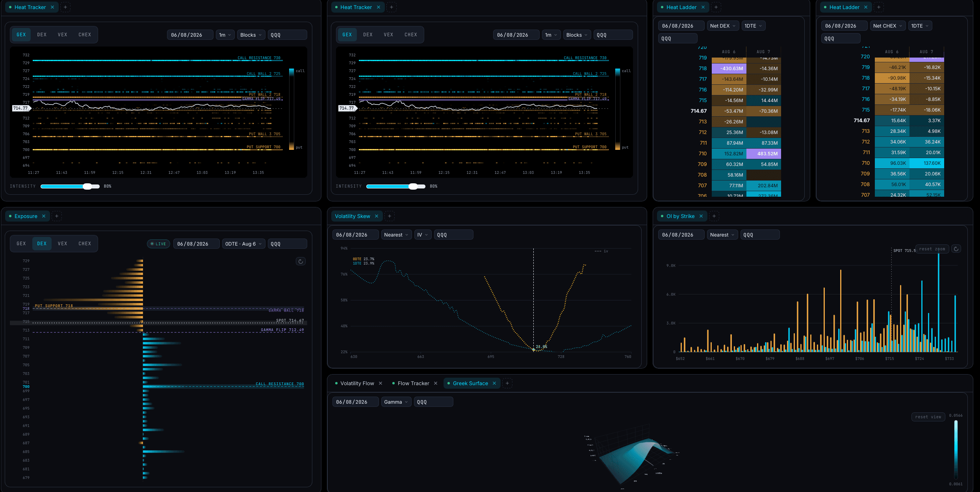This screenshot has width=980, height=492.
Task: Open 1m interval dropdown in first Heat Tracker
Action: pyautogui.click(x=225, y=35)
